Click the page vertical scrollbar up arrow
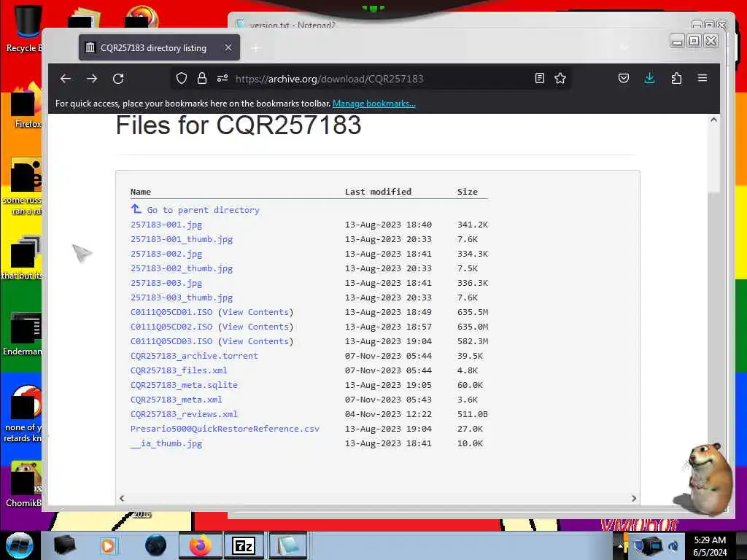 [x=713, y=120]
